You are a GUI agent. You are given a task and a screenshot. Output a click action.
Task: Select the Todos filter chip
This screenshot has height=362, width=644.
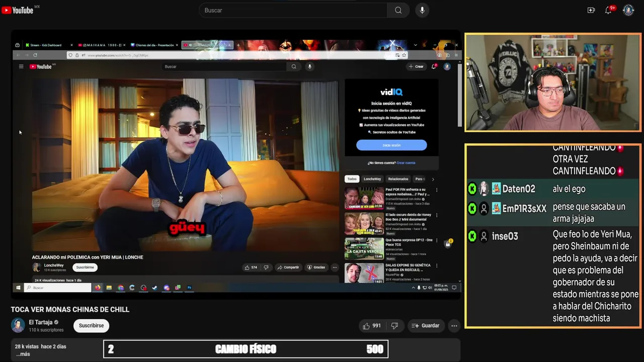(352, 179)
